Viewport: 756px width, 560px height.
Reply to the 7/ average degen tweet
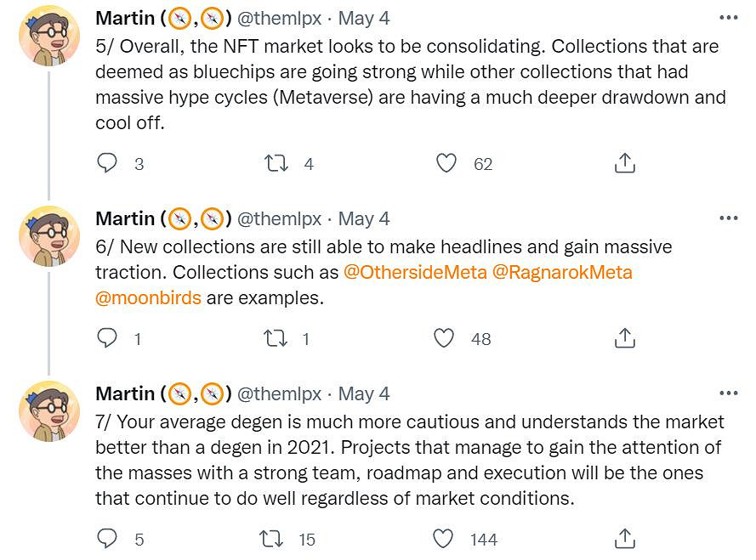(x=107, y=539)
